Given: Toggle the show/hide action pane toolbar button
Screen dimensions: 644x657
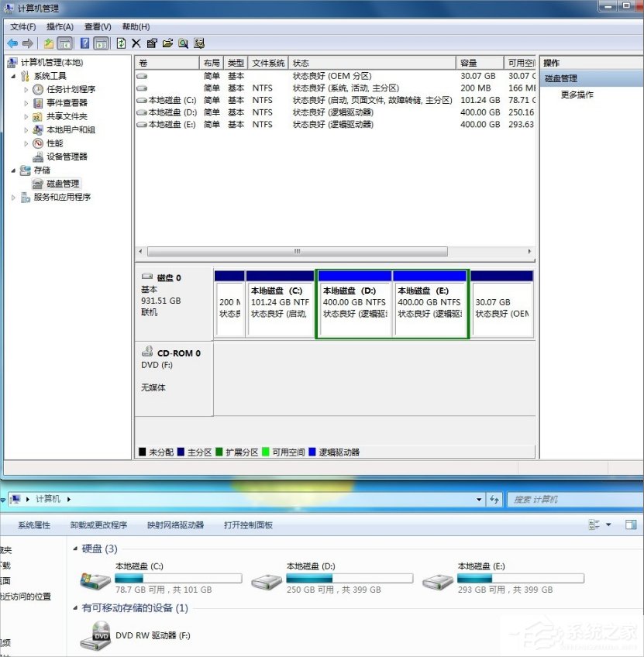Looking at the screenshot, I should click(x=101, y=43).
